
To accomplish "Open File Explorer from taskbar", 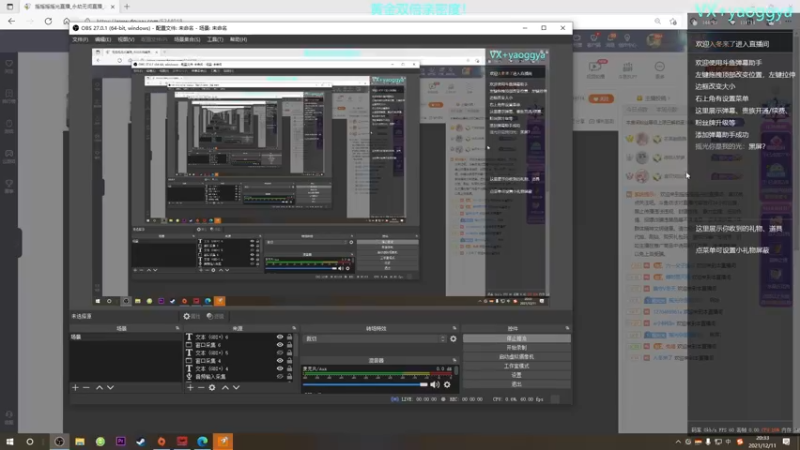I will 80,441.
